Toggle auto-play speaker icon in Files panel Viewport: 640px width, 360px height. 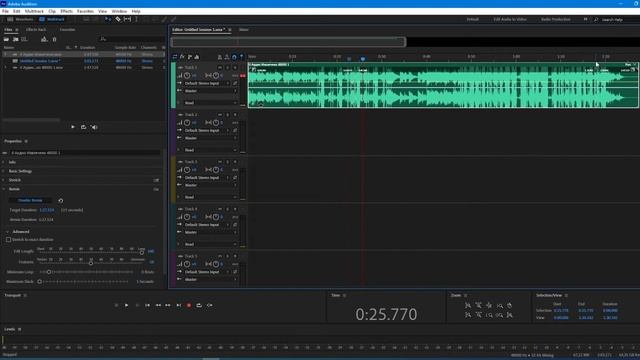(94, 127)
